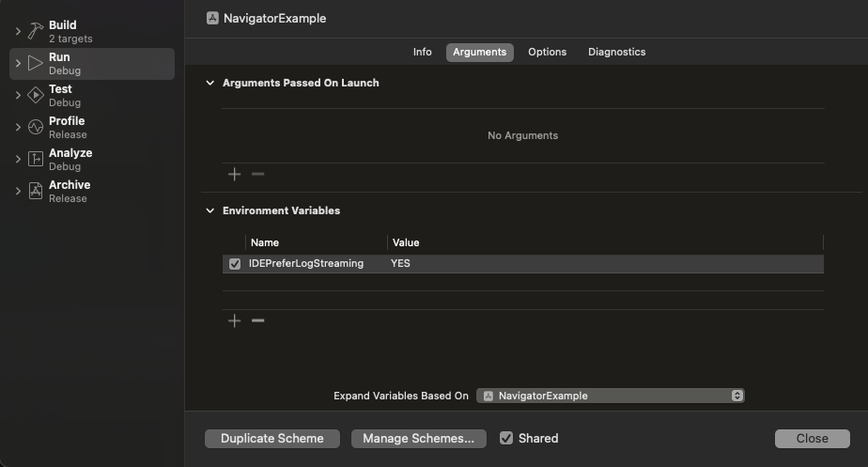Click the Test diamond play icon

tap(36, 95)
